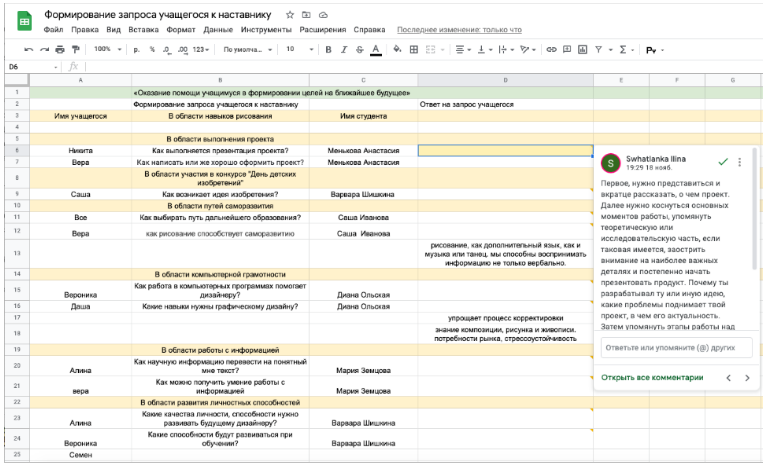This screenshot has height=464, width=767.
Task: Open the Borders tool
Action: (x=413, y=49)
